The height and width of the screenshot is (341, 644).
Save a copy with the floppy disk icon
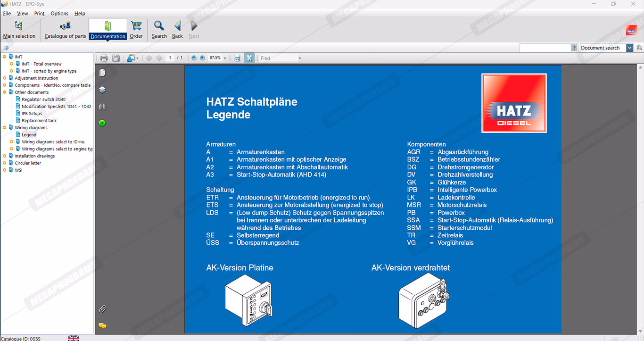(x=116, y=58)
